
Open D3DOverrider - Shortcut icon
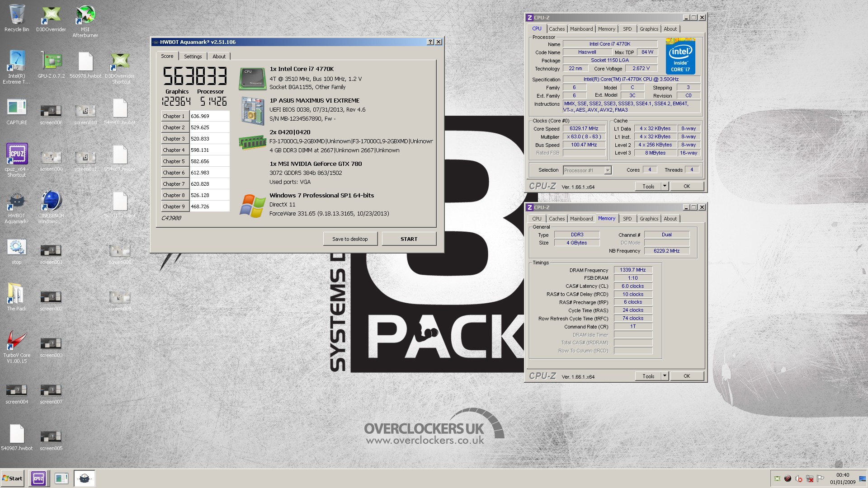point(120,67)
